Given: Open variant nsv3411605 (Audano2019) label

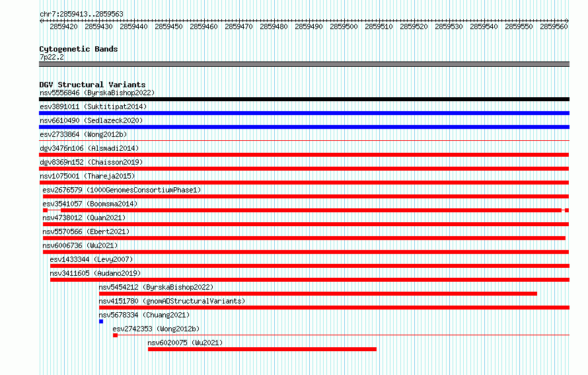Looking at the screenshot, I should pyautogui.click(x=95, y=273).
